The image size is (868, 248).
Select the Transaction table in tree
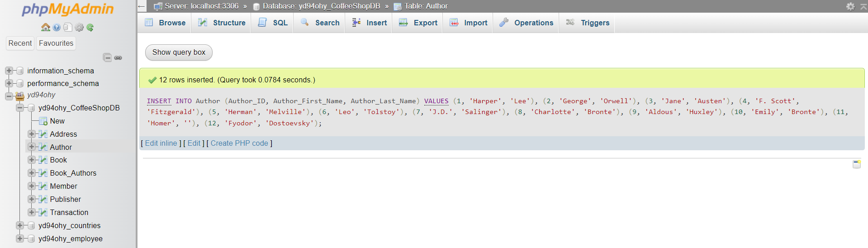point(69,212)
